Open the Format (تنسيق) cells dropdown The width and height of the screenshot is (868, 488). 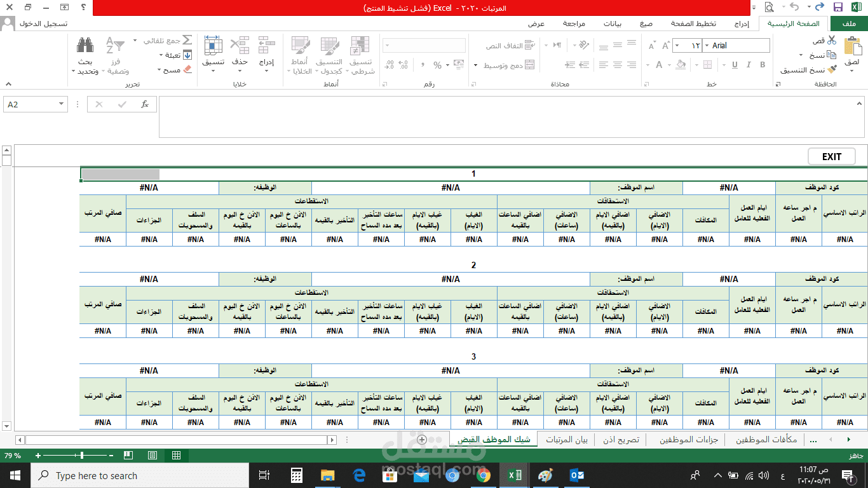(213, 52)
